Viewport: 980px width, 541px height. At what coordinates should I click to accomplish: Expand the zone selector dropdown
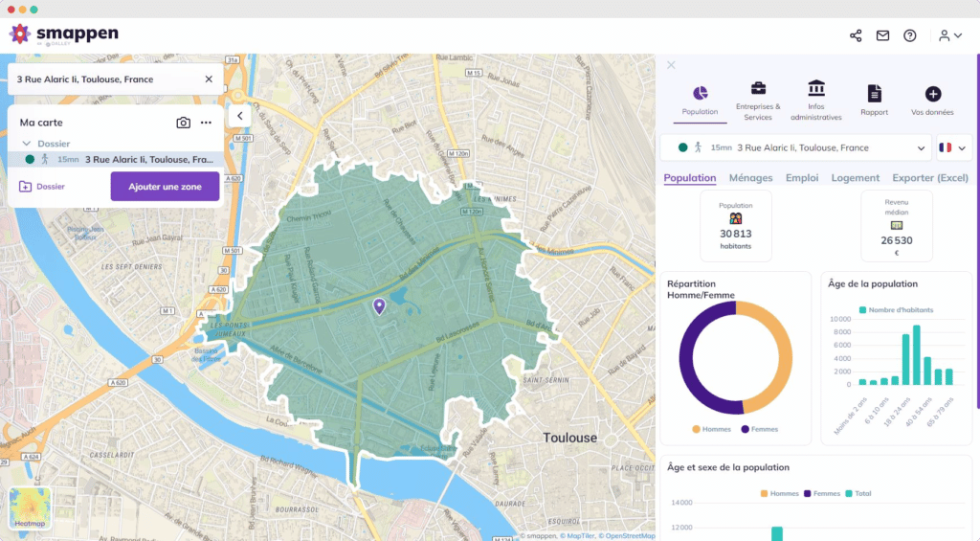pyautogui.click(x=795, y=147)
